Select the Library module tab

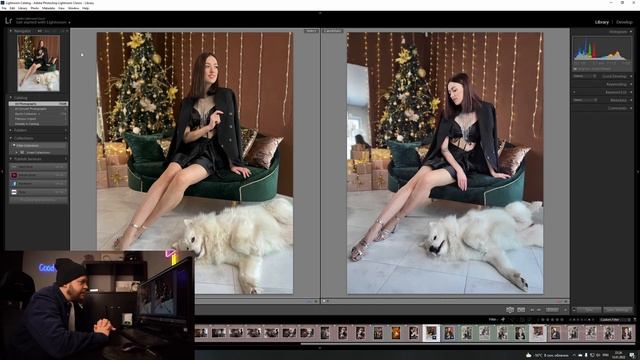point(602,22)
